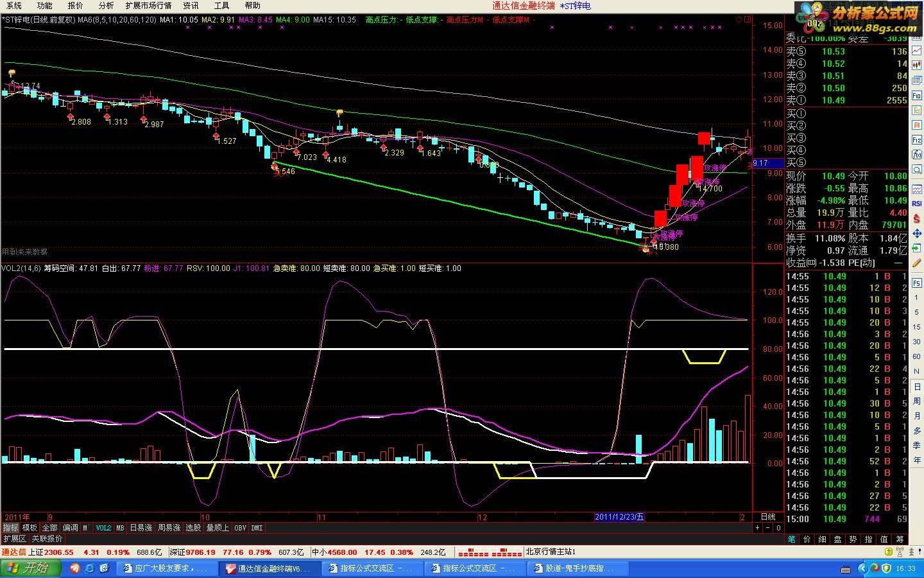Select the 年 yearly period

[x=917, y=460]
